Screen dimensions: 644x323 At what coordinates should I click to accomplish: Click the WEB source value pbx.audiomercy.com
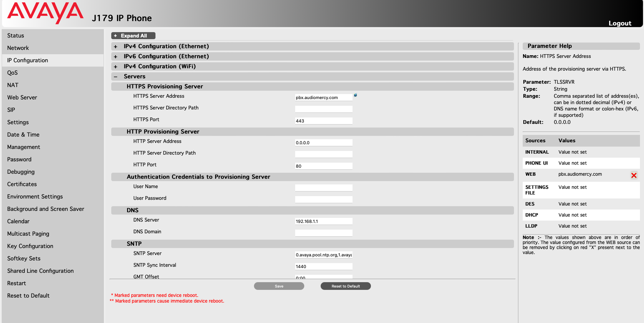(580, 174)
